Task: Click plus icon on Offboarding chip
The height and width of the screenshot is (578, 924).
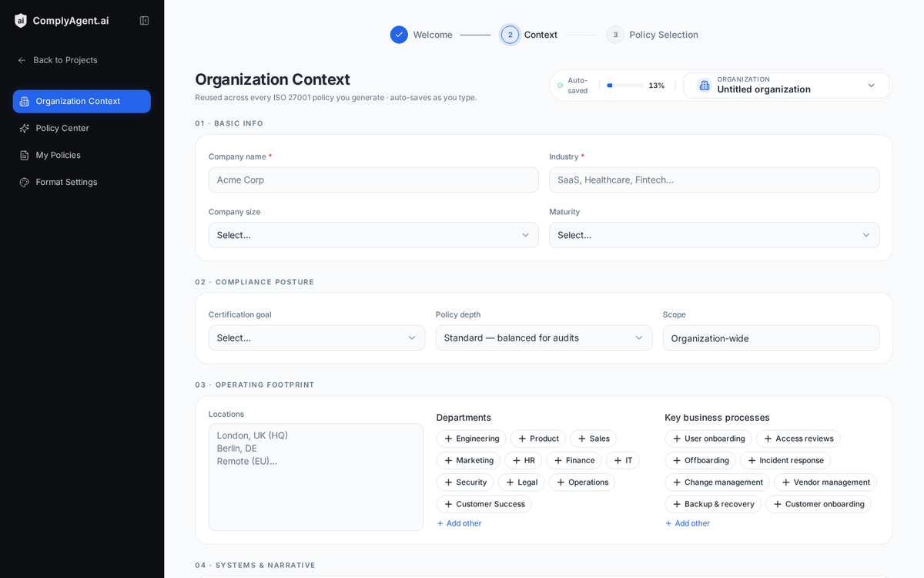Action: (x=677, y=461)
